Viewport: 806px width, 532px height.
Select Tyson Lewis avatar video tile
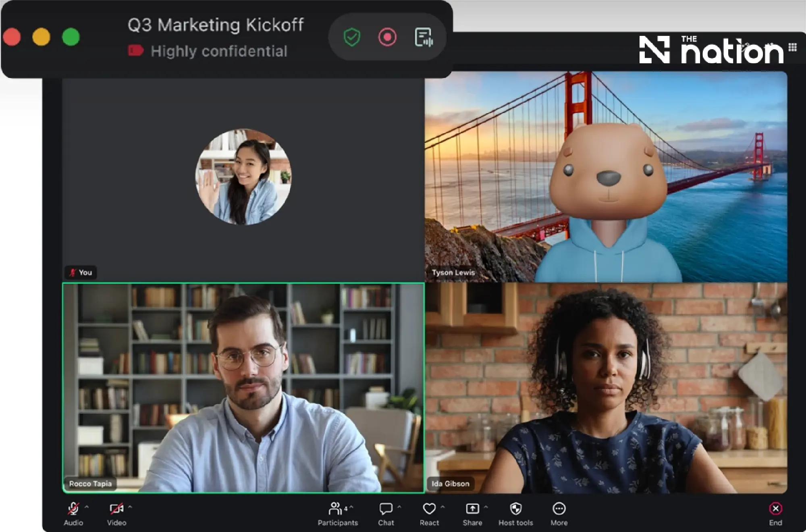click(606, 177)
